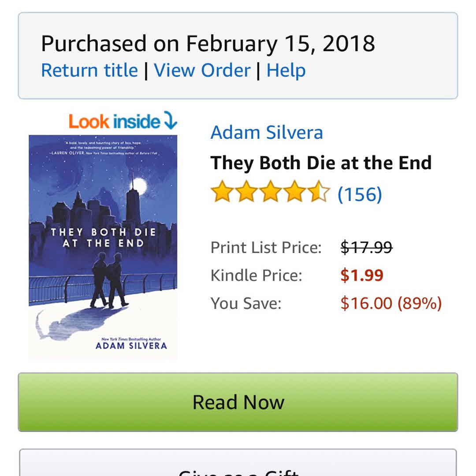Open author Adam Silvera's page link
The width and height of the screenshot is (476, 476).
[267, 132]
